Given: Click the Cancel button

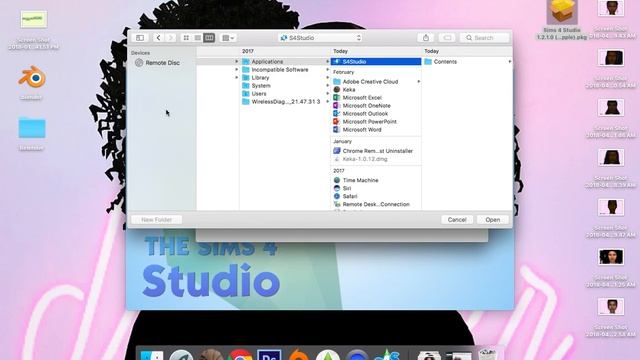Looking at the screenshot, I should [457, 220].
